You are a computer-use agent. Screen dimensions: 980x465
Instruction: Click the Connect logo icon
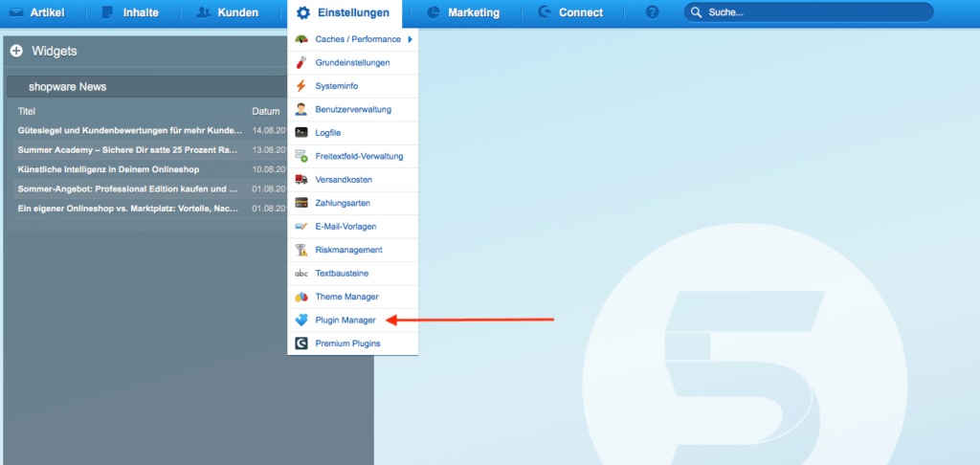point(545,11)
